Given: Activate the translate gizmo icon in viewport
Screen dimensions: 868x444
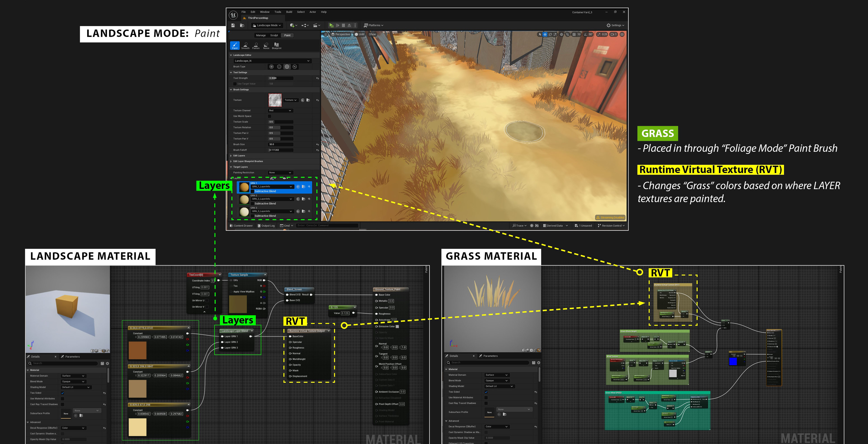Looking at the screenshot, I should (545, 34).
